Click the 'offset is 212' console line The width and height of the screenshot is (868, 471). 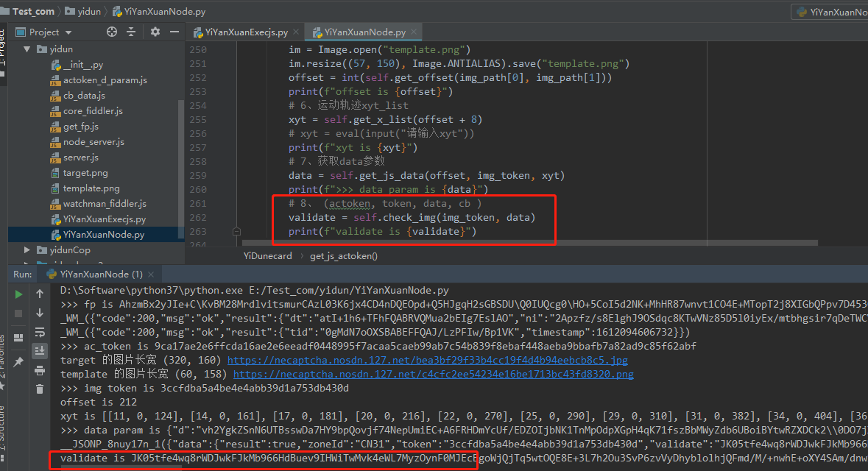[x=99, y=402]
